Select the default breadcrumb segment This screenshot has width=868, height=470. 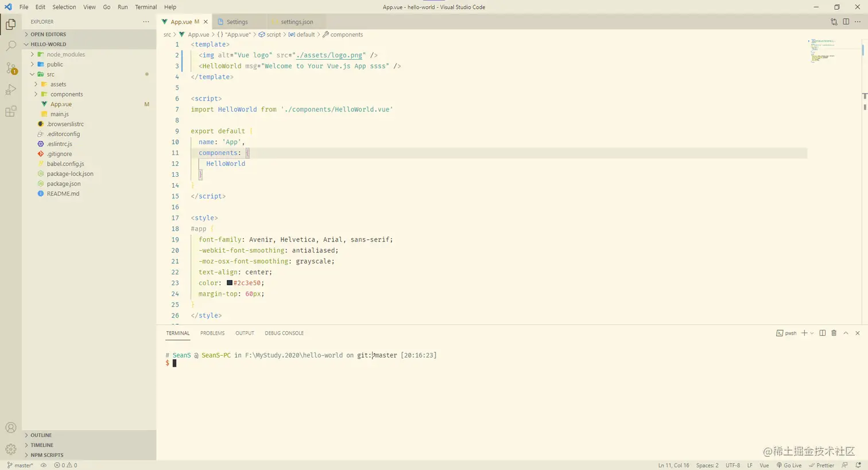[301, 34]
